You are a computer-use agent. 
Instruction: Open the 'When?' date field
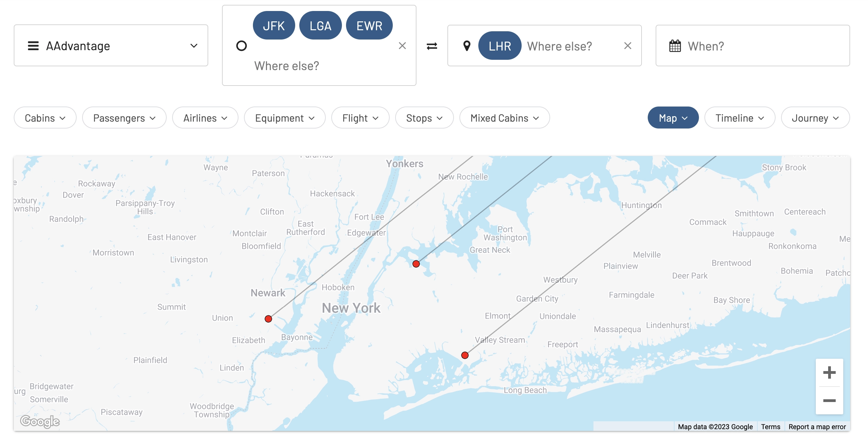753,45
